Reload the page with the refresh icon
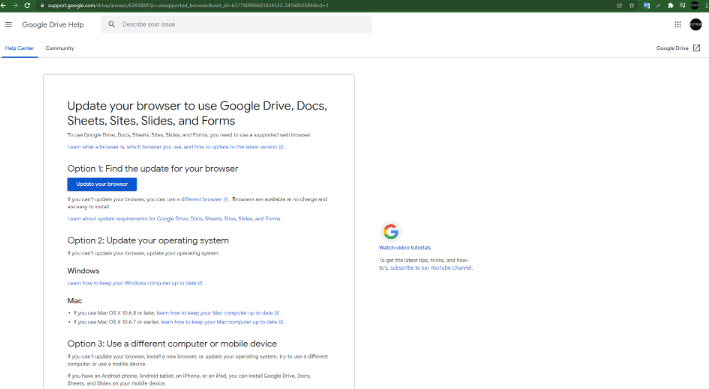Image resolution: width=709 pixels, height=389 pixels. [x=27, y=5]
